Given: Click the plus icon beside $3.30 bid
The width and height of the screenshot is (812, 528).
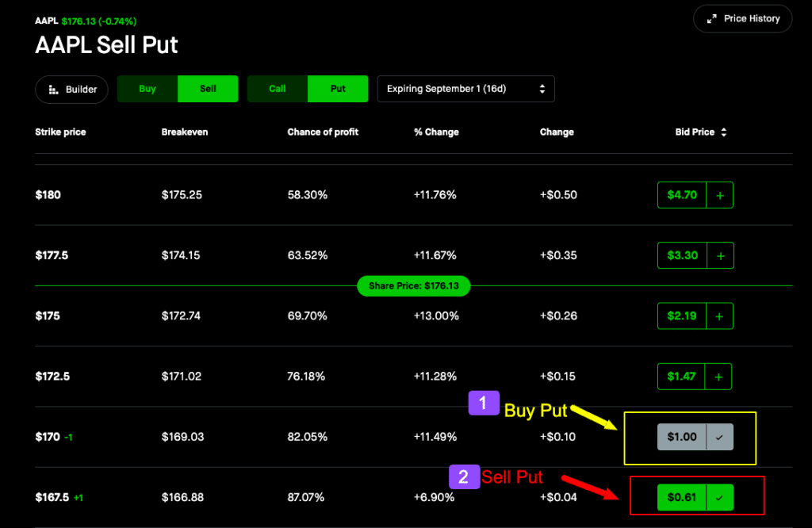Looking at the screenshot, I should [720, 256].
